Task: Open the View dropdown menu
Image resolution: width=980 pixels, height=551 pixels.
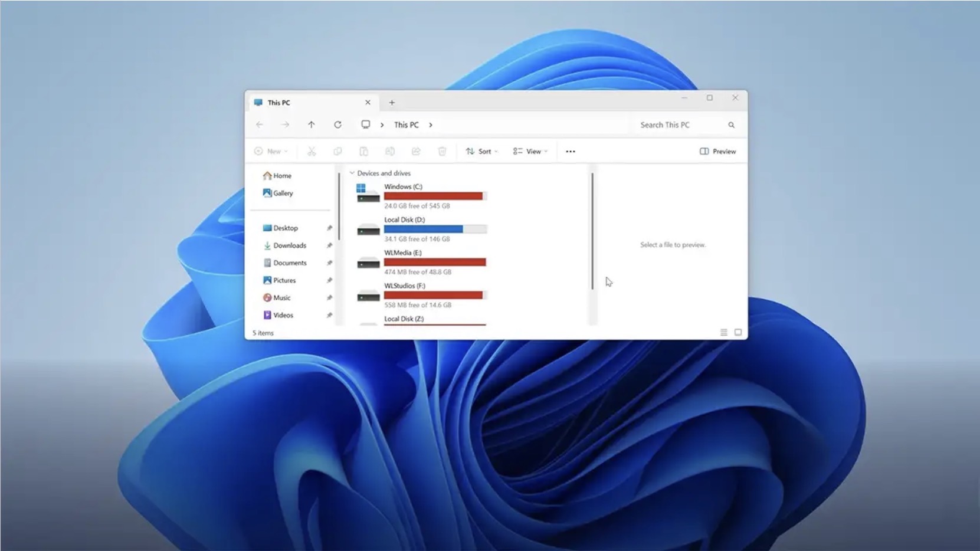Action: [530, 152]
